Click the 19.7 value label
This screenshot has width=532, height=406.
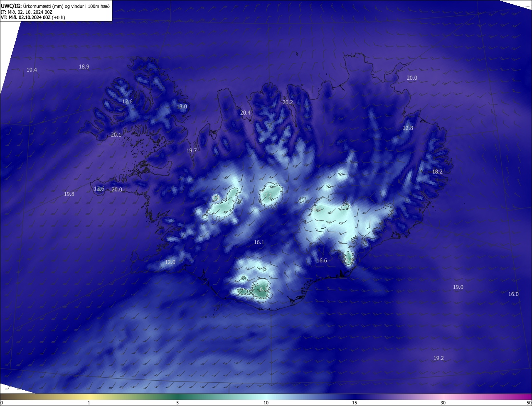pyautogui.click(x=191, y=151)
